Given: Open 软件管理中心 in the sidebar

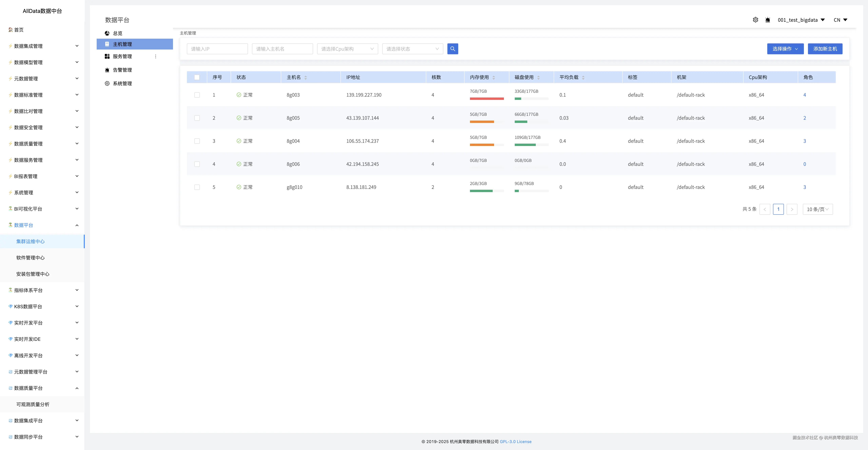Looking at the screenshot, I should tap(30, 258).
